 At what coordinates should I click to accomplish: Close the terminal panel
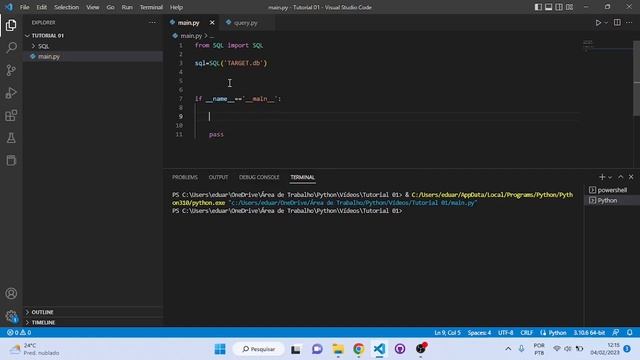pos(631,177)
